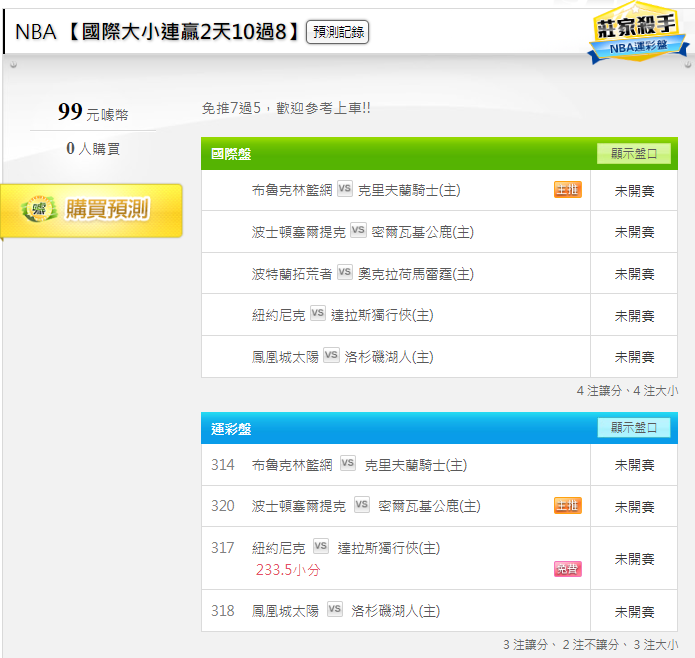Select 波特蘭拓荒者 team name
The width and height of the screenshot is (695, 658).
(x=292, y=274)
